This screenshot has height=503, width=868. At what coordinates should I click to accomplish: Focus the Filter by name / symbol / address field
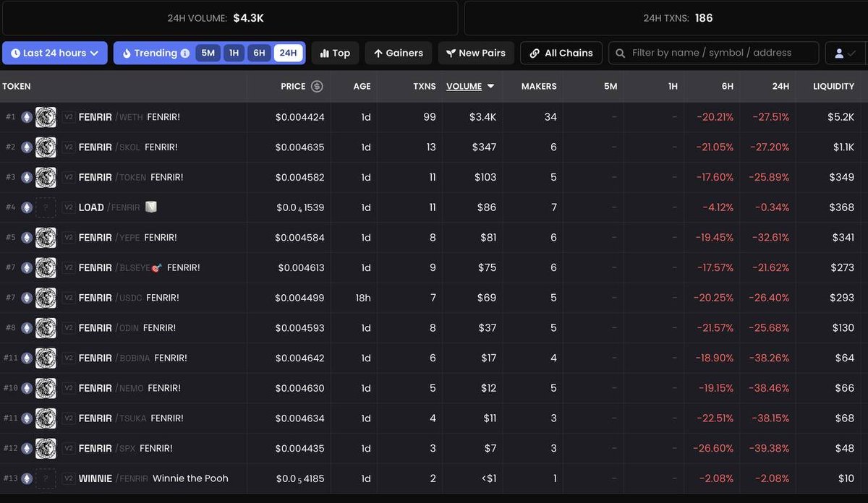coord(713,53)
